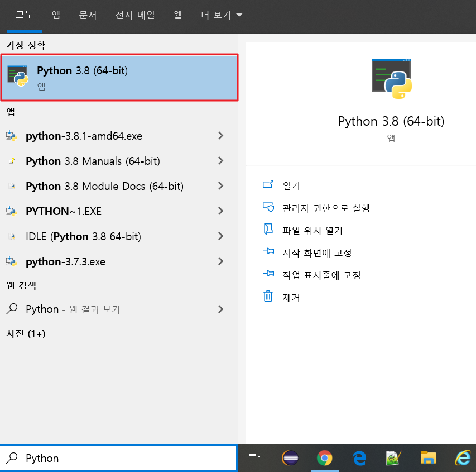Choose 관리자 권한으로 실행

326,208
